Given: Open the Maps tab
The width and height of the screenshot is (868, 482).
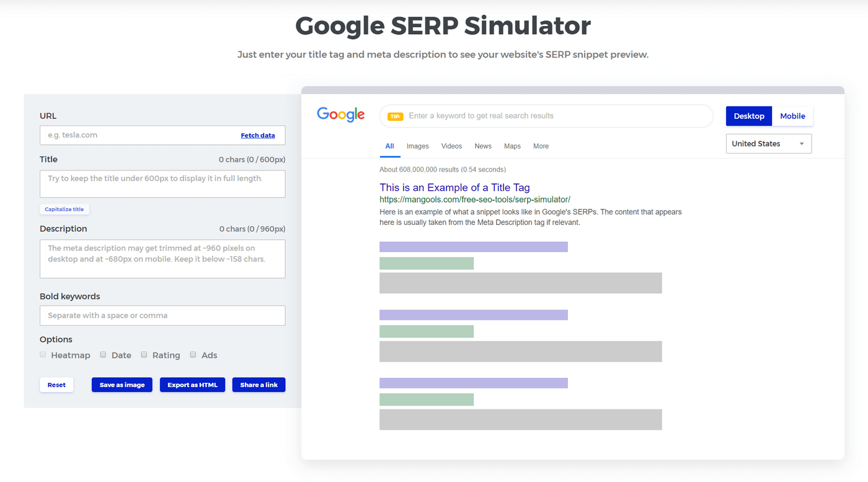Looking at the screenshot, I should (x=512, y=146).
